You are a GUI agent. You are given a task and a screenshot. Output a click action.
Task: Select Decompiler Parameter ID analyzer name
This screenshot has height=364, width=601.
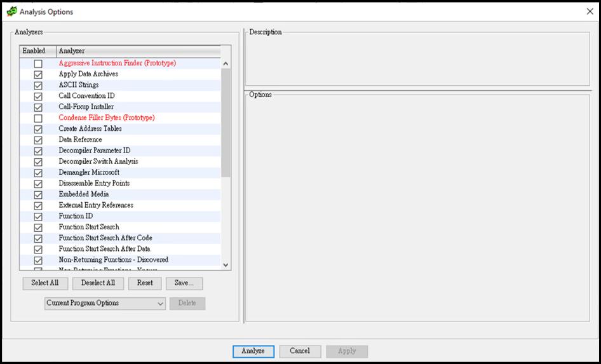click(x=94, y=150)
